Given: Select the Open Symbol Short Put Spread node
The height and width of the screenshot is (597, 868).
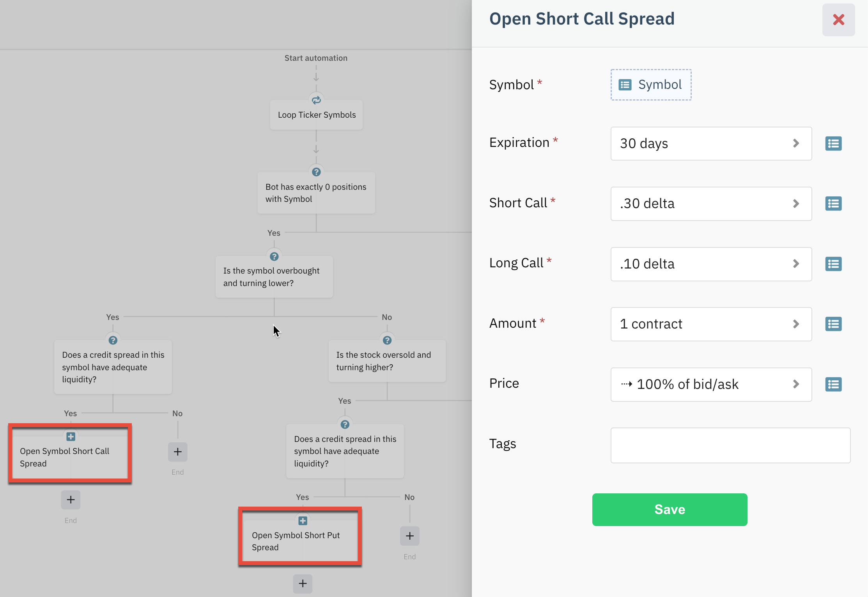Looking at the screenshot, I should [300, 541].
